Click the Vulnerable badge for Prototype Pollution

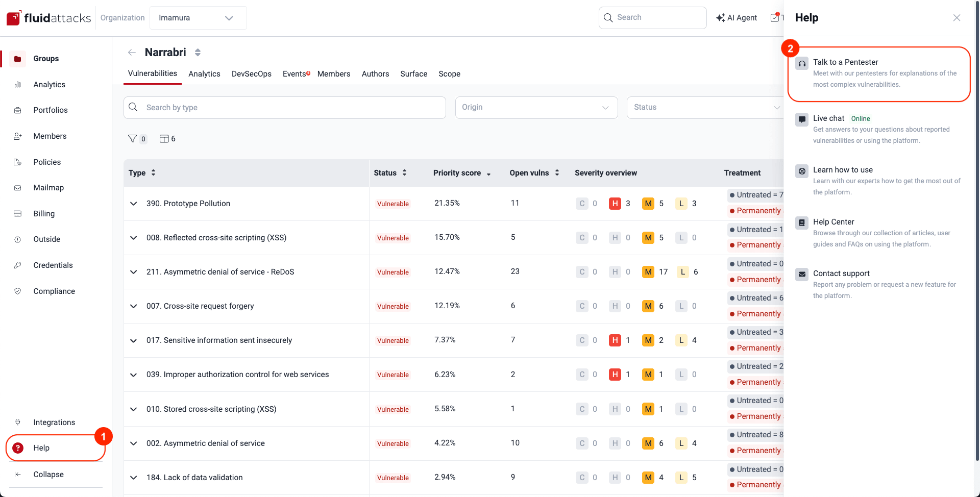coord(393,204)
